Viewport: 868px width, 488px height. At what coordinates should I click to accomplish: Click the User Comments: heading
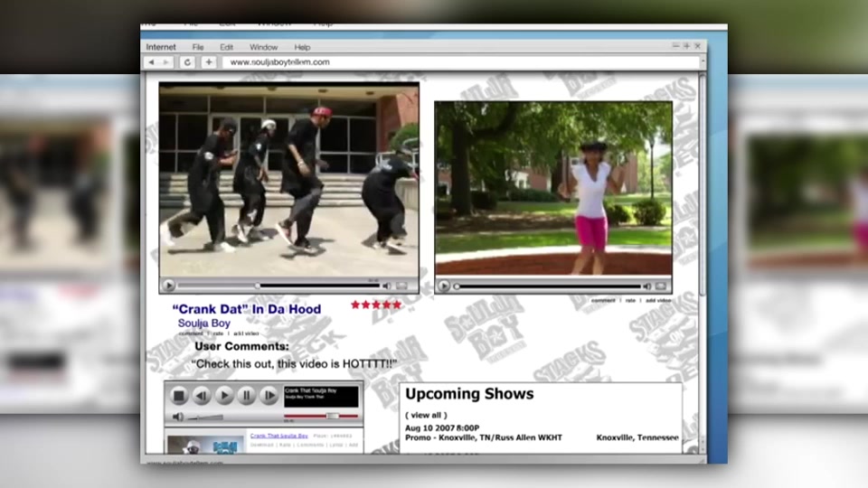coord(242,346)
